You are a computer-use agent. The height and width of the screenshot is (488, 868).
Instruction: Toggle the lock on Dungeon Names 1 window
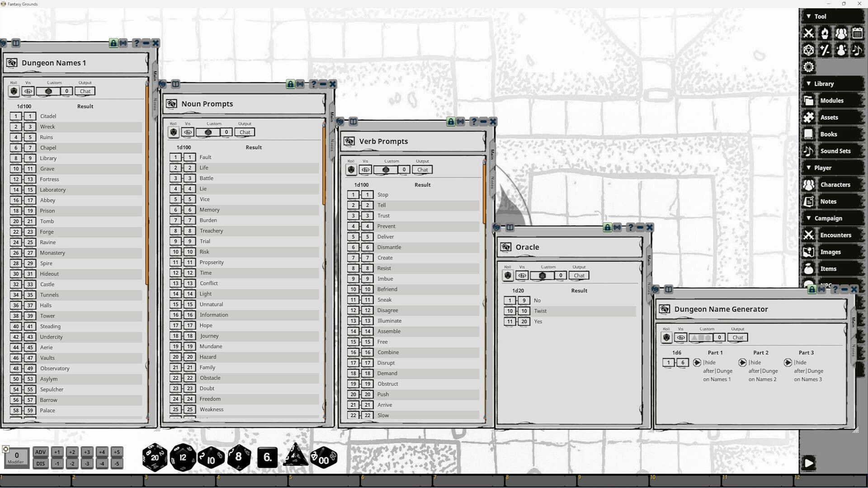[113, 43]
